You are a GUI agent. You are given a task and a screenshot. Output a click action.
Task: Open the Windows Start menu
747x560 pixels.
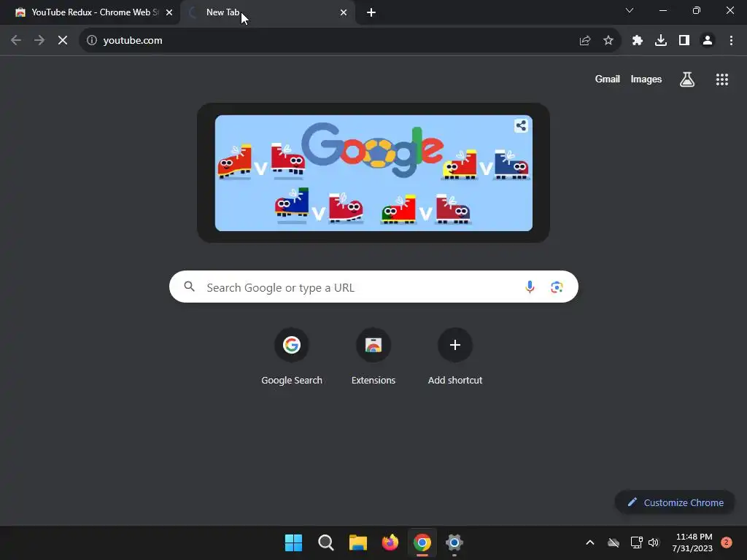293,542
